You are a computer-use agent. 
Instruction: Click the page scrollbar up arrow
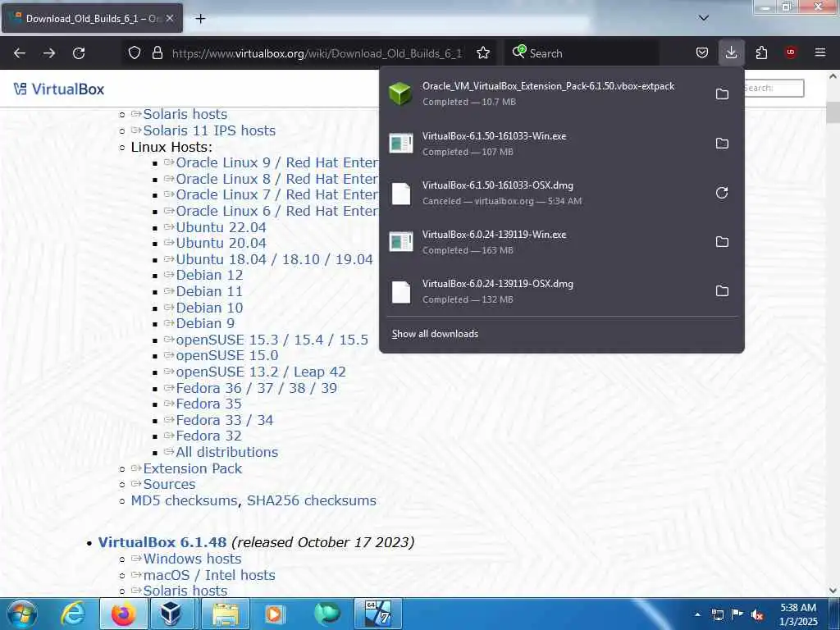833,76
